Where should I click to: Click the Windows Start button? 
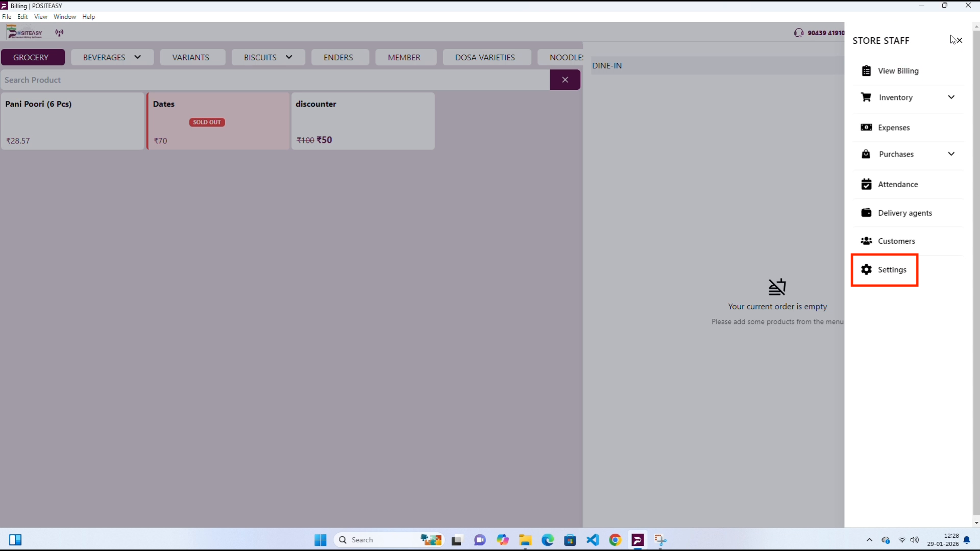(320, 540)
